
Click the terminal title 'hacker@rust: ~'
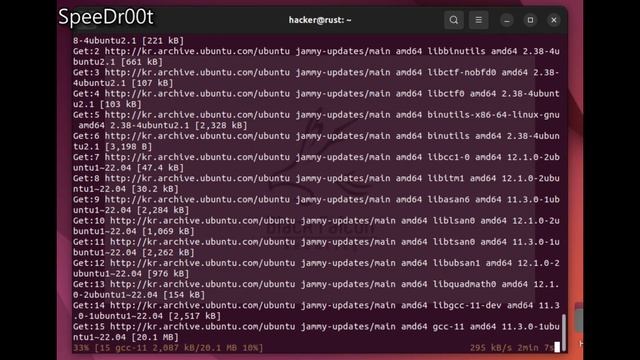tap(320, 20)
